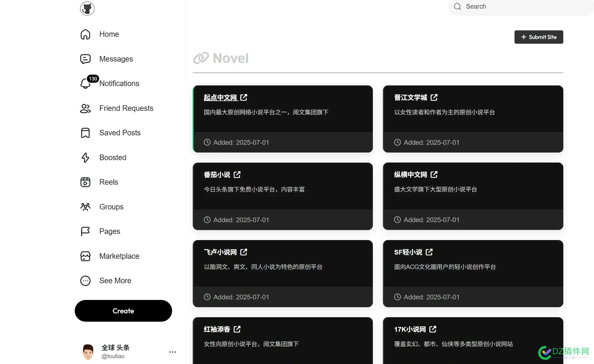This screenshot has height=364, width=594.
Task: Open external link icon beside 晋江文学城
Action: pos(434,97)
